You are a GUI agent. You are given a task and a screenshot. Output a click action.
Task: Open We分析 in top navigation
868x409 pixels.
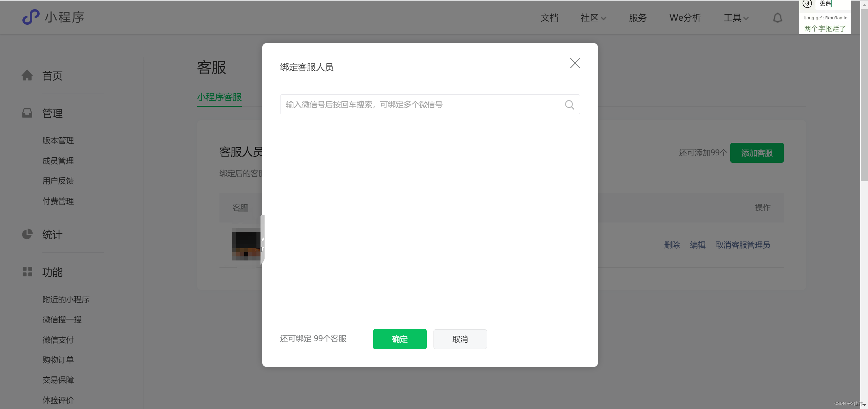[685, 18]
